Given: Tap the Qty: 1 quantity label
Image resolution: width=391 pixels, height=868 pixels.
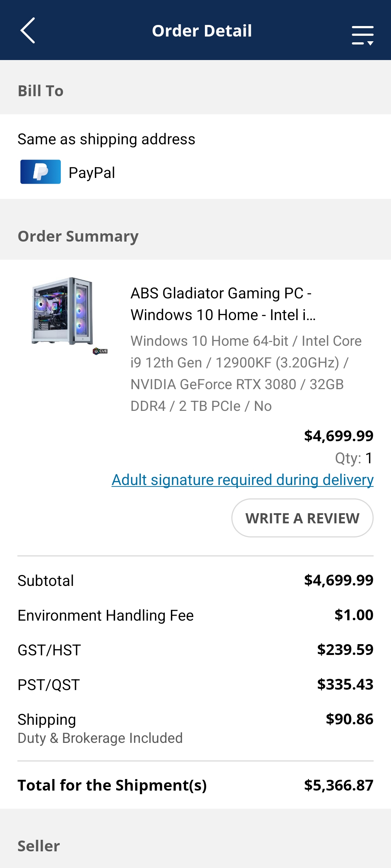Looking at the screenshot, I should [354, 458].
